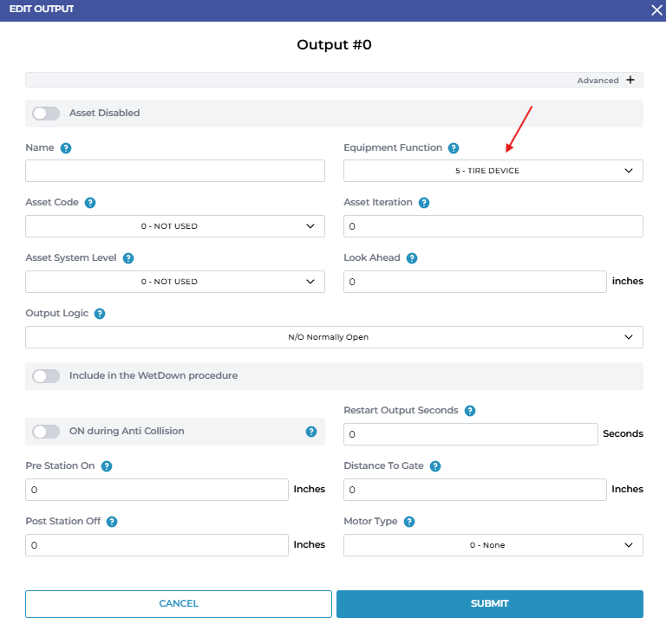Expand the Asset Code dropdown
Image resolution: width=666 pixels, height=644 pixels.
click(x=174, y=226)
